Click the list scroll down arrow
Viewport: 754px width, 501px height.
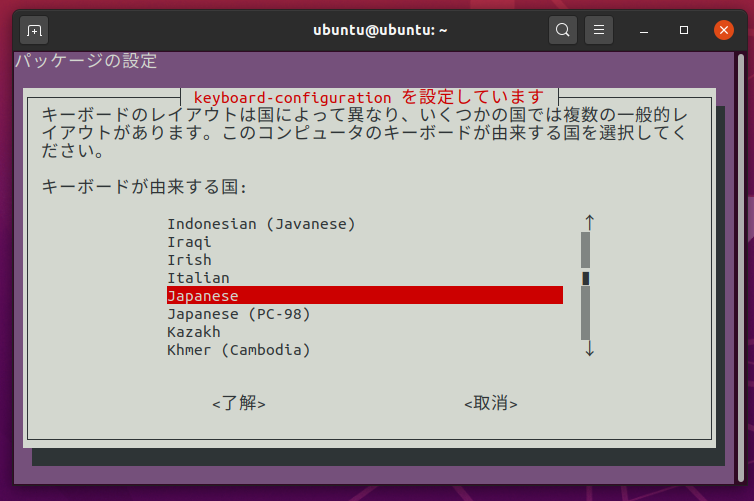[x=590, y=348]
